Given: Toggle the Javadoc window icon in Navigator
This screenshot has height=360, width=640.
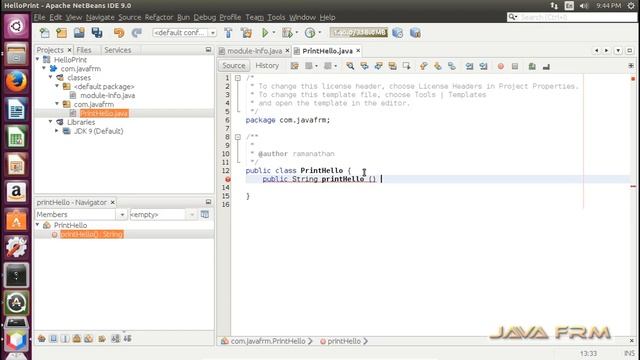Looking at the screenshot, I should pos(205,214).
